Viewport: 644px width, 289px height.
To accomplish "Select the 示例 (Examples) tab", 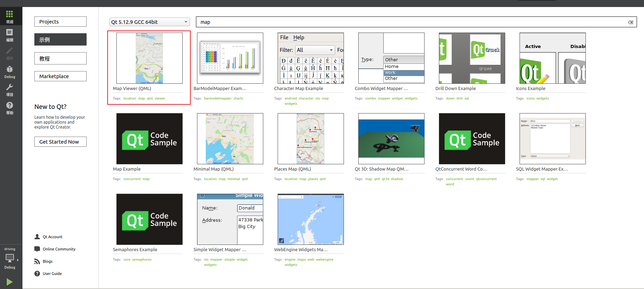I will click(x=60, y=40).
